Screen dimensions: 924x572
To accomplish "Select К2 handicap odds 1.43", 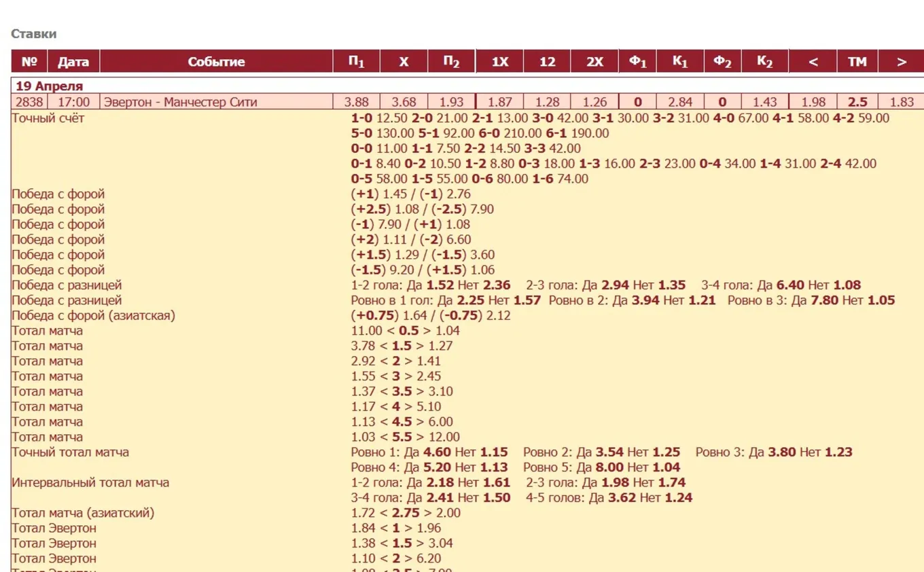I will [x=765, y=102].
